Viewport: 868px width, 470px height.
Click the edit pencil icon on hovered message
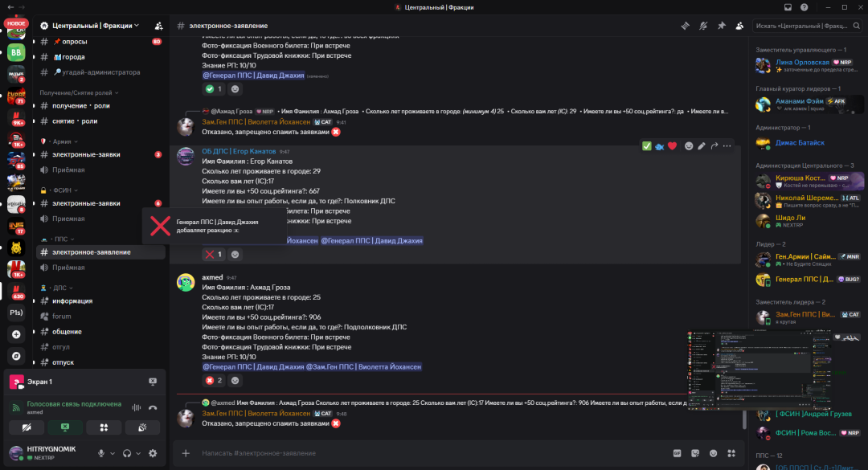pyautogui.click(x=702, y=146)
